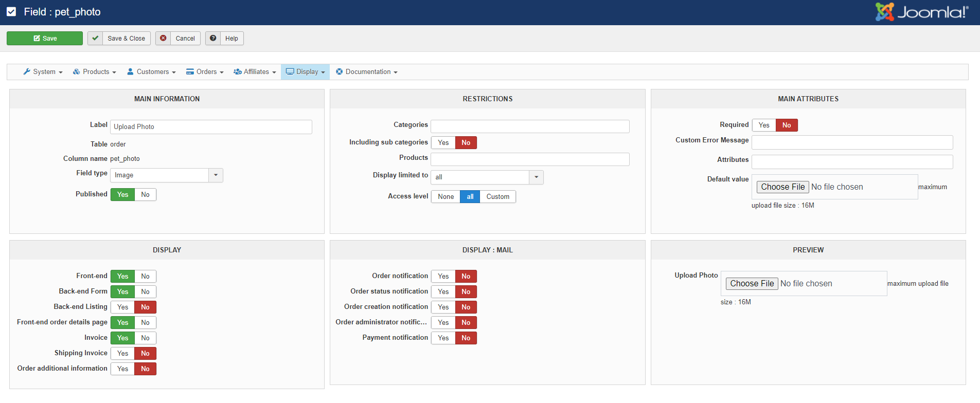Set Order administrator notification to Yes
Viewport: 980px width, 403px height.
[x=443, y=323]
